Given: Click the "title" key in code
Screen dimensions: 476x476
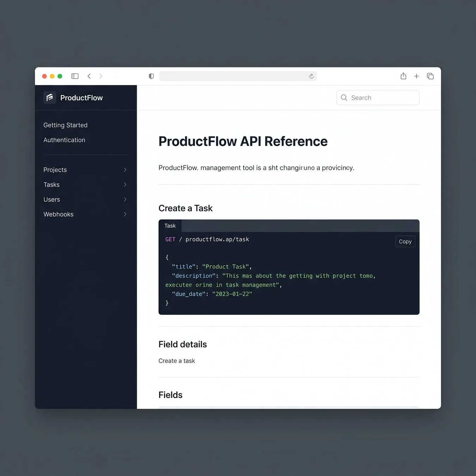Looking at the screenshot, I should [x=184, y=267].
